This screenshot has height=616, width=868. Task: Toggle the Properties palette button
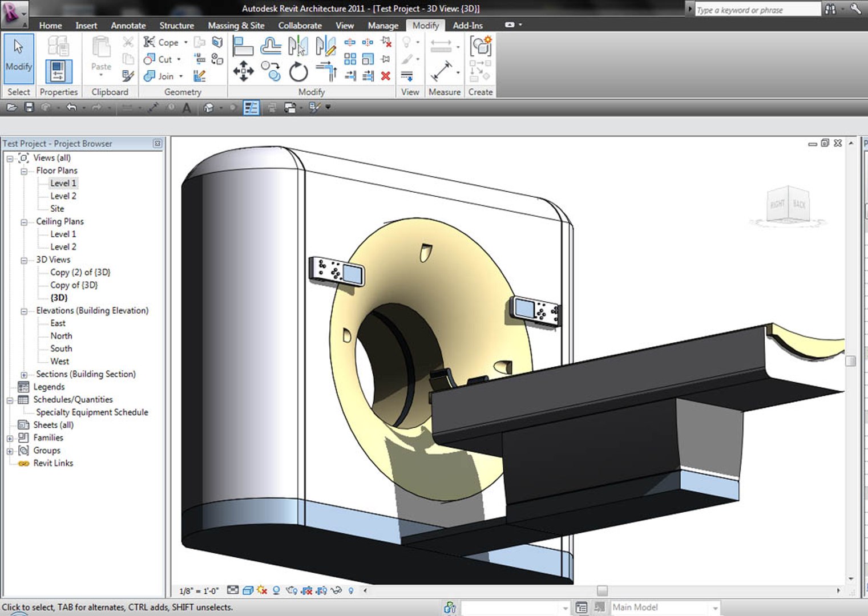point(58,71)
